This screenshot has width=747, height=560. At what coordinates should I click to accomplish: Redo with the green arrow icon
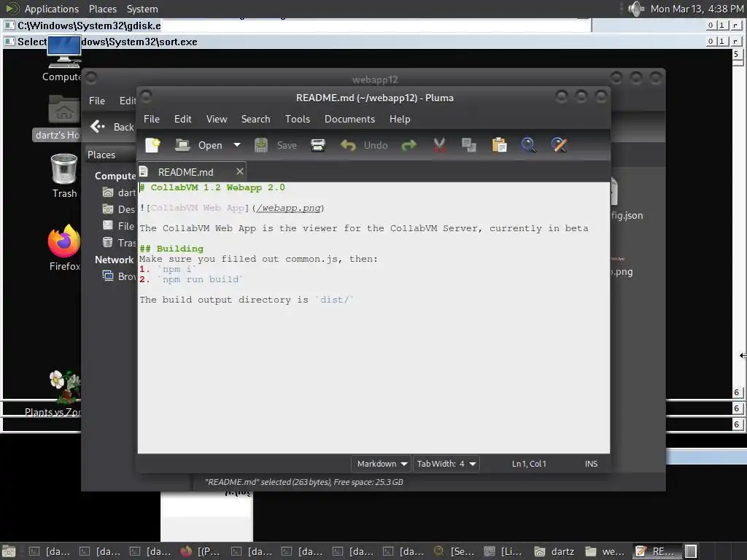point(409,145)
